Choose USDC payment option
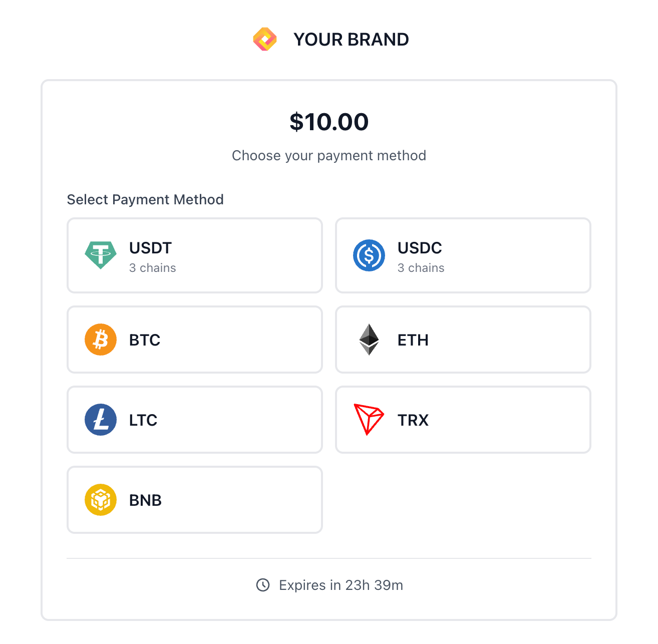The height and width of the screenshot is (644, 658). (463, 255)
